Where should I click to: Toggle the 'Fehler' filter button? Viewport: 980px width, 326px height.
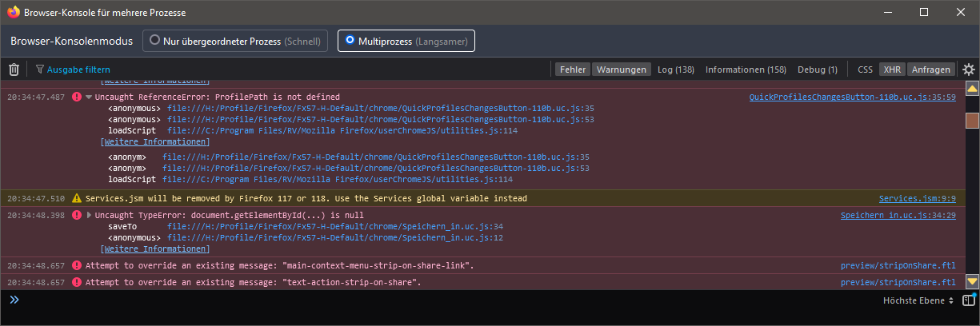point(573,70)
